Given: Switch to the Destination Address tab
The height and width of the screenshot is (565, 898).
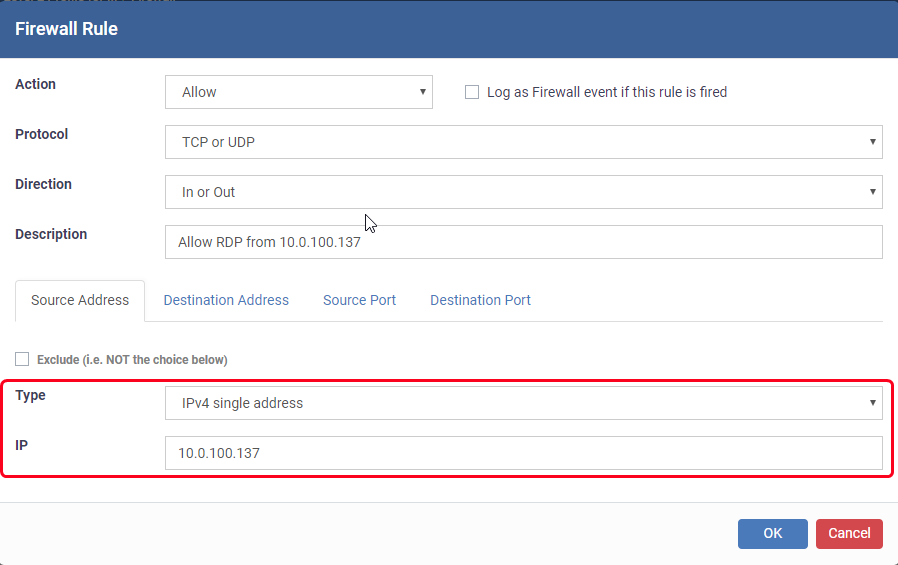Looking at the screenshot, I should click(x=226, y=301).
